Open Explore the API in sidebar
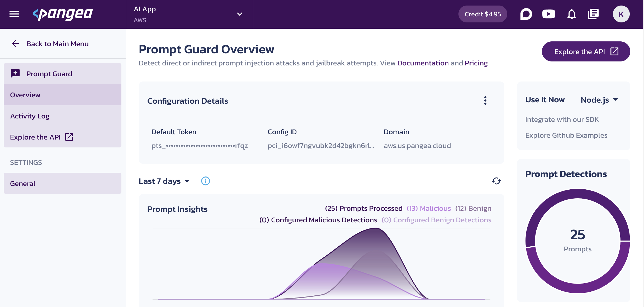 point(63,137)
